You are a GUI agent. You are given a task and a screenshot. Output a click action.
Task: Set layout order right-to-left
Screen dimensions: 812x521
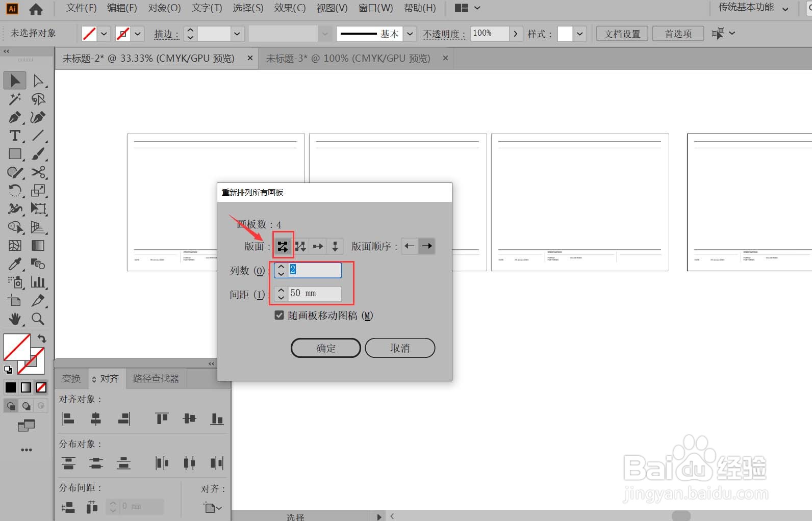[410, 246]
